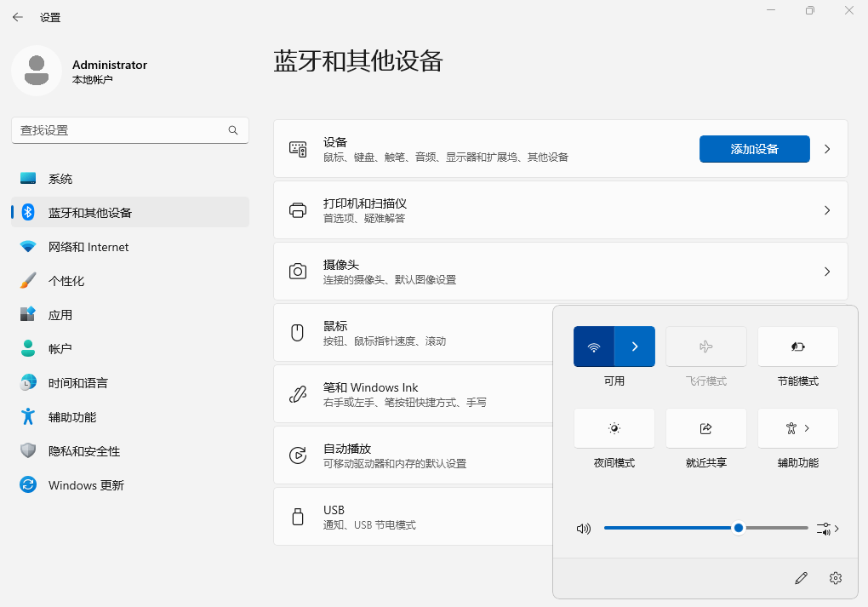Toggle 夜间模式 night light tile
The width and height of the screenshot is (868, 607).
tap(614, 428)
